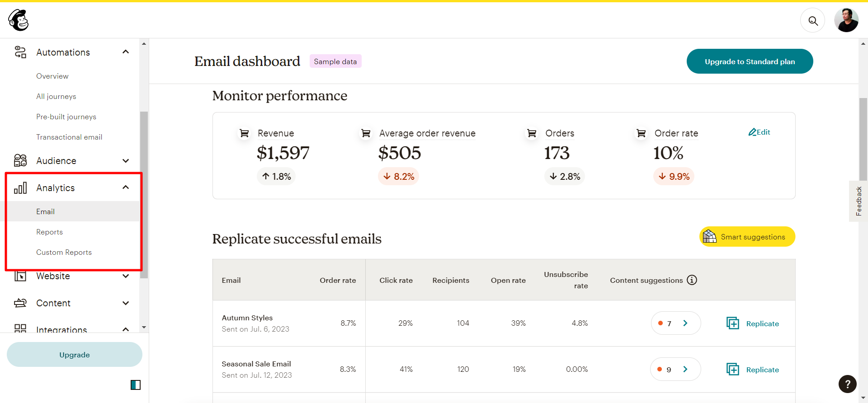Click the Click rate column header

(x=396, y=280)
